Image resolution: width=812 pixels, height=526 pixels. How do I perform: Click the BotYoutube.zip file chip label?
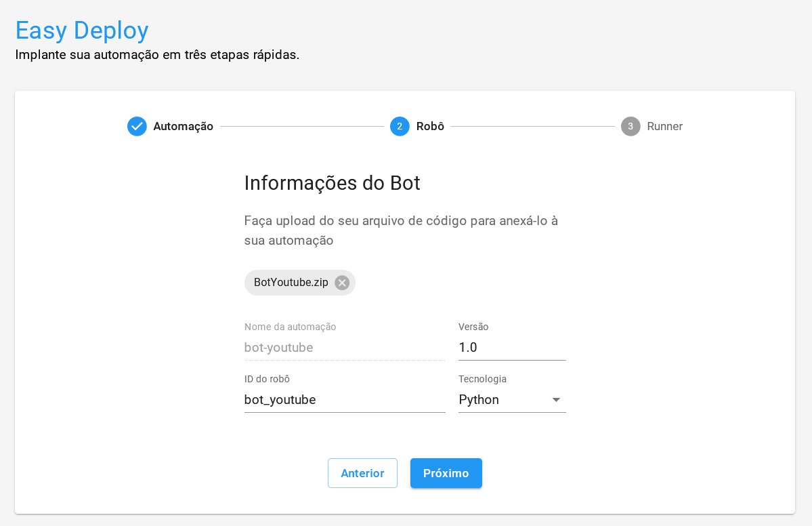[x=291, y=283]
